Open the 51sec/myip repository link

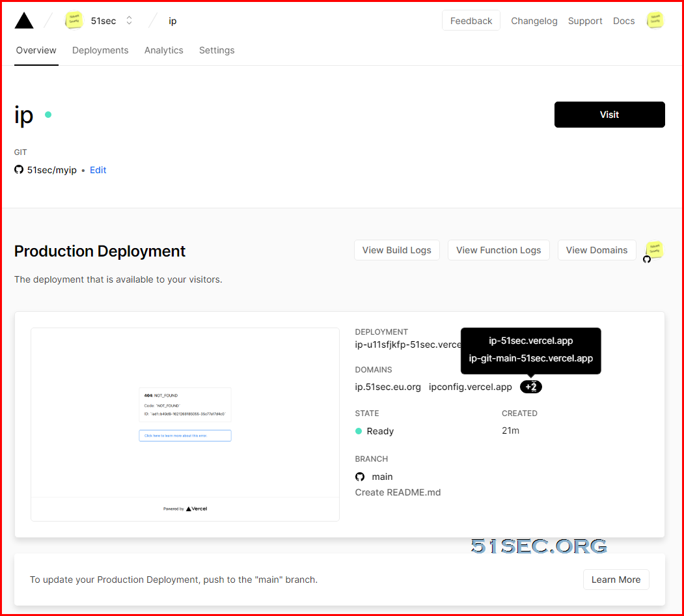pyautogui.click(x=52, y=170)
